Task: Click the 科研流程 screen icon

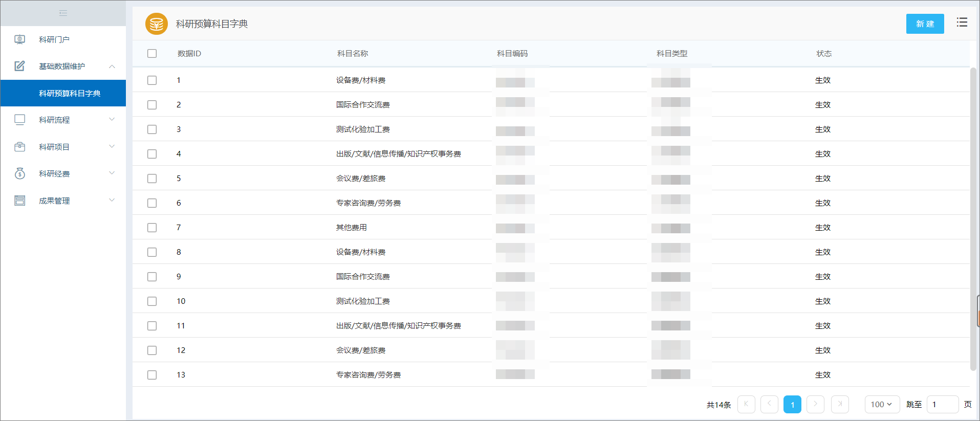Action: pyautogui.click(x=20, y=120)
